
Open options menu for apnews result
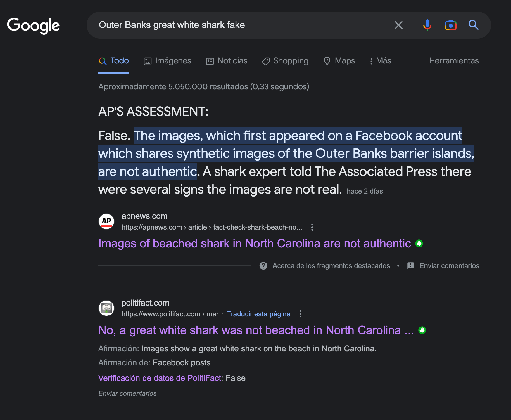click(312, 227)
